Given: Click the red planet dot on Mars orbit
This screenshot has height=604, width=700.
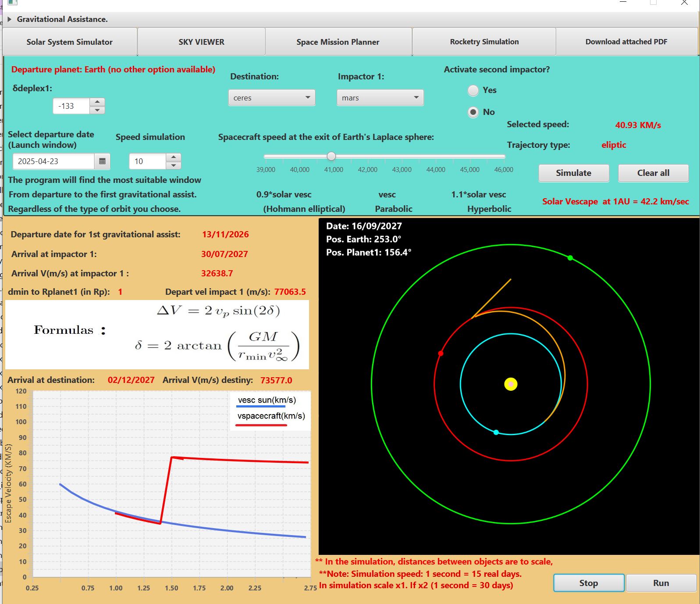Looking at the screenshot, I should [441, 353].
